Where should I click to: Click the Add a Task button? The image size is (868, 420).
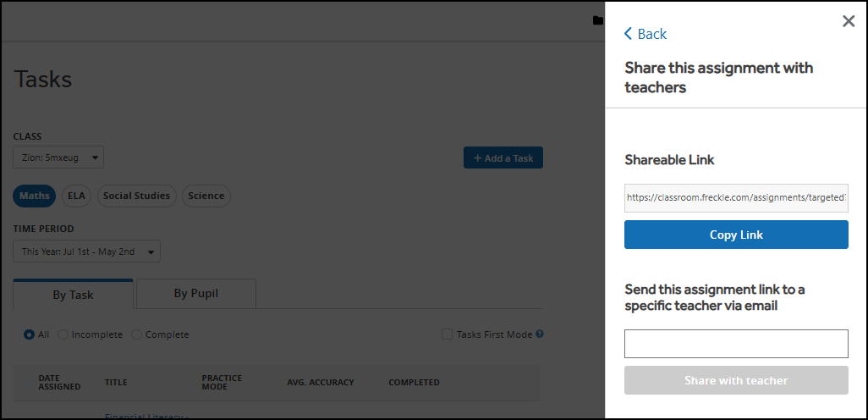click(503, 157)
